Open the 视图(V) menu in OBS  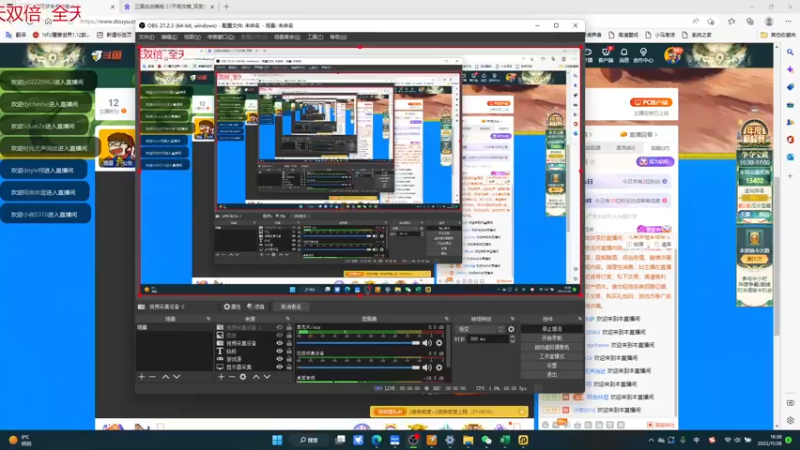click(x=192, y=37)
